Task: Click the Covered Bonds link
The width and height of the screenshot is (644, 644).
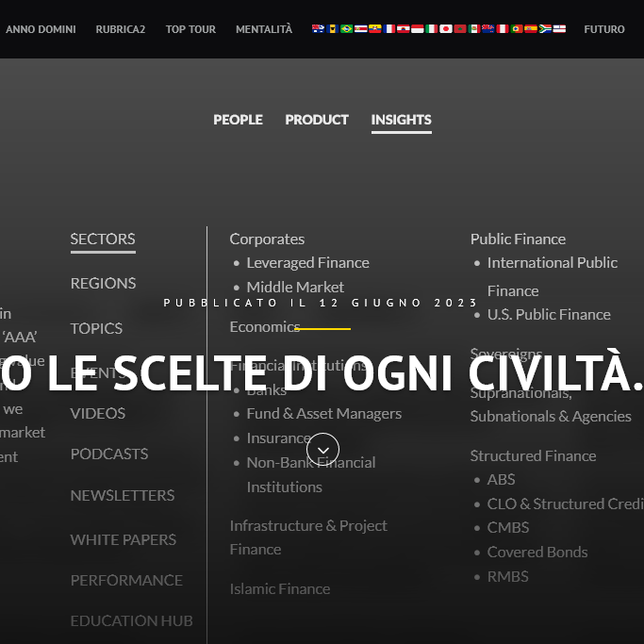Action: 537,552
